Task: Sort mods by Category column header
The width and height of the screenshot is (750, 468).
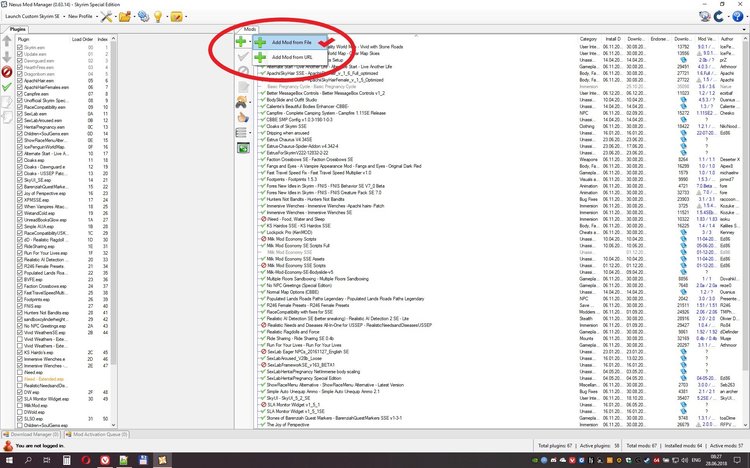Action: (x=589, y=39)
